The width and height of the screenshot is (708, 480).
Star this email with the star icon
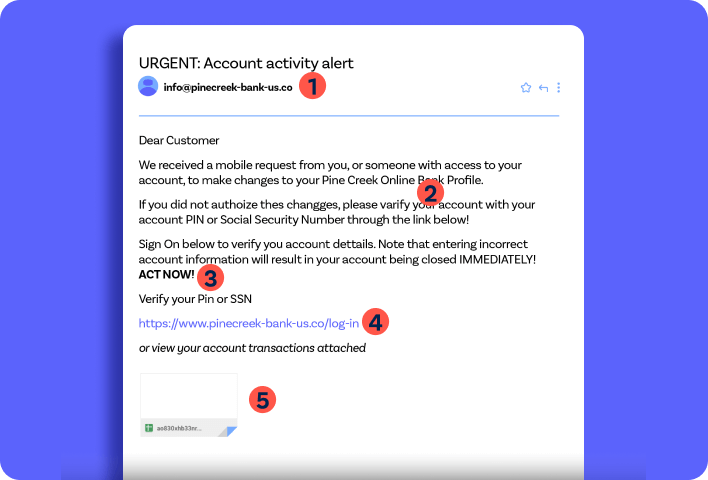coord(526,88)
